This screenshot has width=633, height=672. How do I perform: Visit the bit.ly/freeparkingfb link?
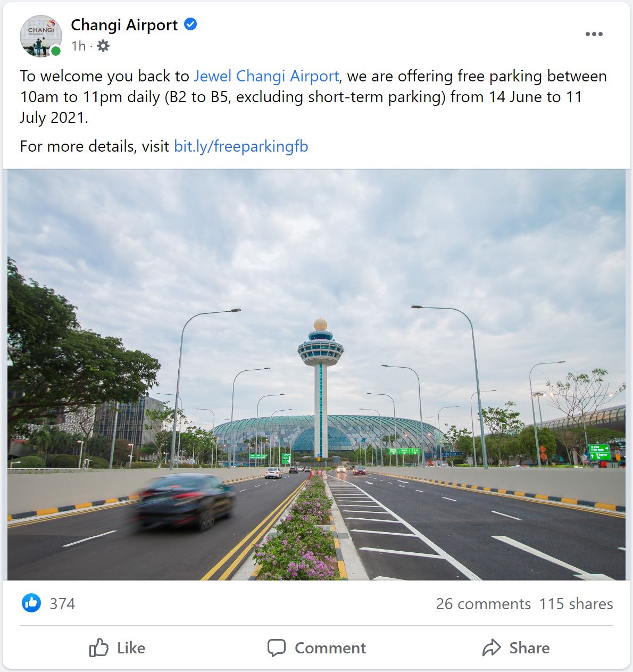[241, 146]
